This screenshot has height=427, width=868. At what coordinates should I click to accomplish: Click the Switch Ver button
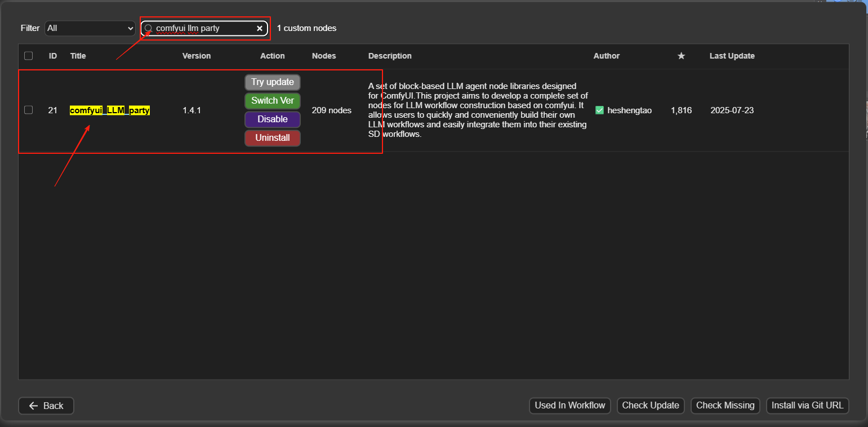coord(273,101)
